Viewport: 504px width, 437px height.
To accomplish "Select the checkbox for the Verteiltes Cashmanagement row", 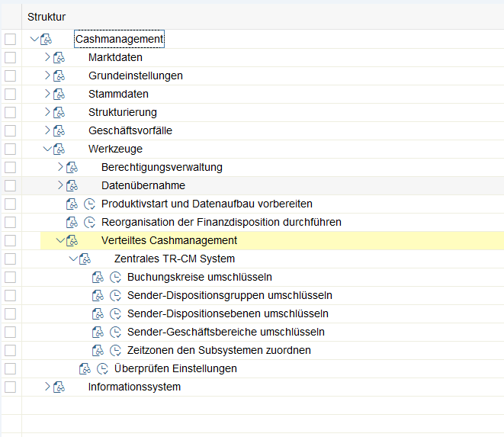I will 10,240.
